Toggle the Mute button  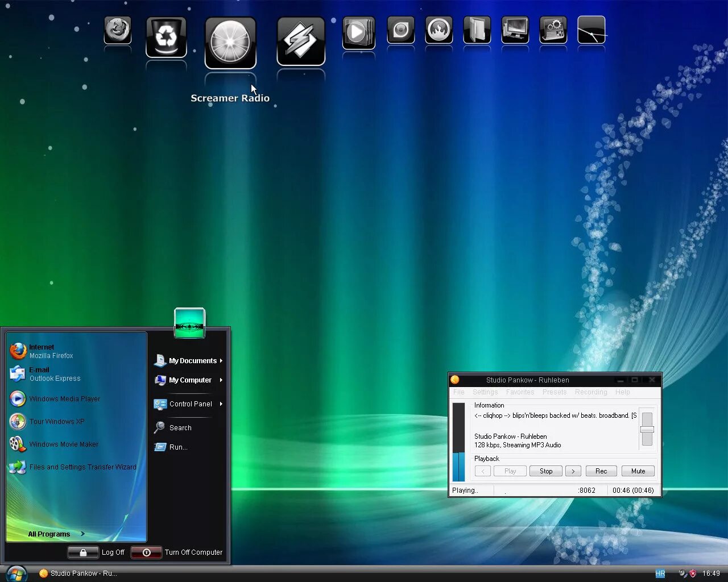(638, 471)
